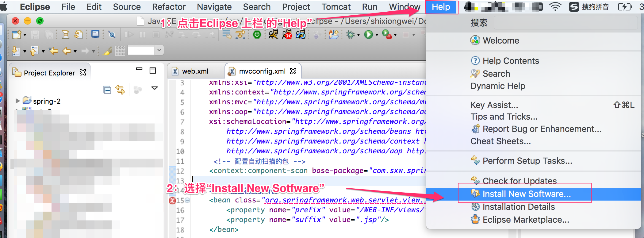Click the grid block selection icon
The height and width of the screenshot is (238, 644).
click(x=120, y=51)
